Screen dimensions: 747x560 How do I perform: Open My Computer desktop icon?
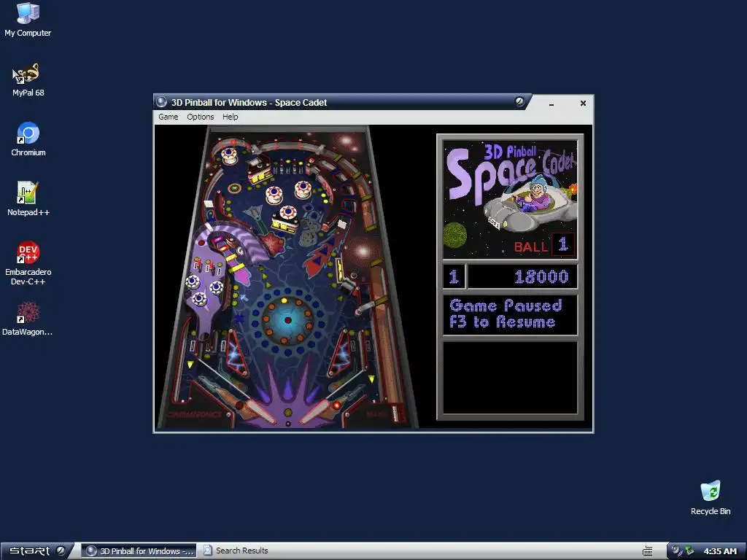pyautogui.click(x=28, y=20)
